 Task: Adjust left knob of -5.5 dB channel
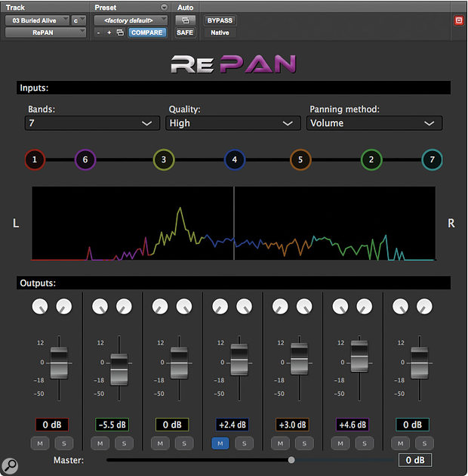(x=100, y=306)
